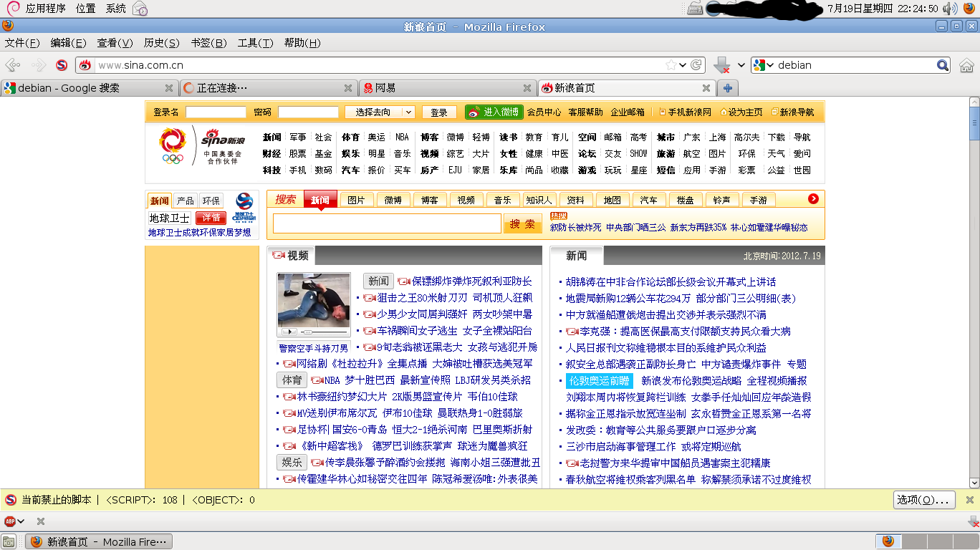This screenshot has width=980, height=550.
Task: Expand URL bar history dropdown arrow
Action: pyautogui.click(x=683, y=65)
